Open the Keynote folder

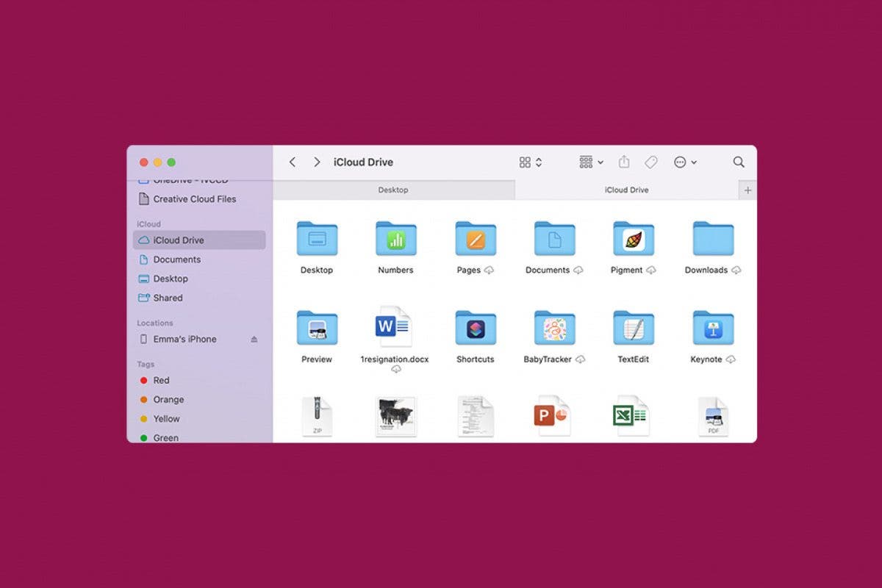tap(713, 329)
